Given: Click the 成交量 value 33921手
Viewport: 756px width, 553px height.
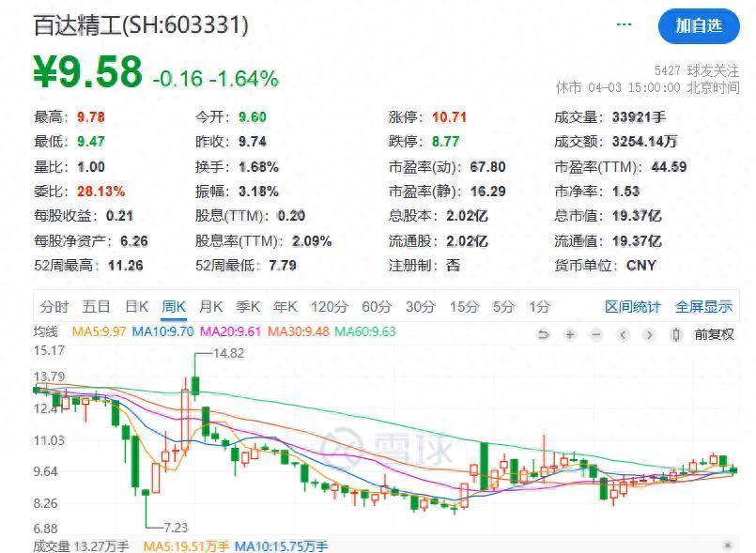Looking at the screenshot, I should coord(639,117).
